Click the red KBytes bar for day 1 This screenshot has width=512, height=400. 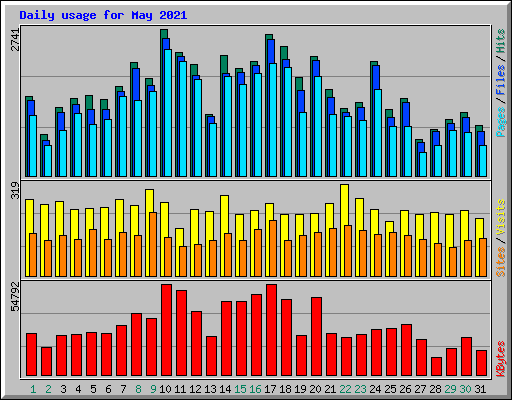pos(31,354)
